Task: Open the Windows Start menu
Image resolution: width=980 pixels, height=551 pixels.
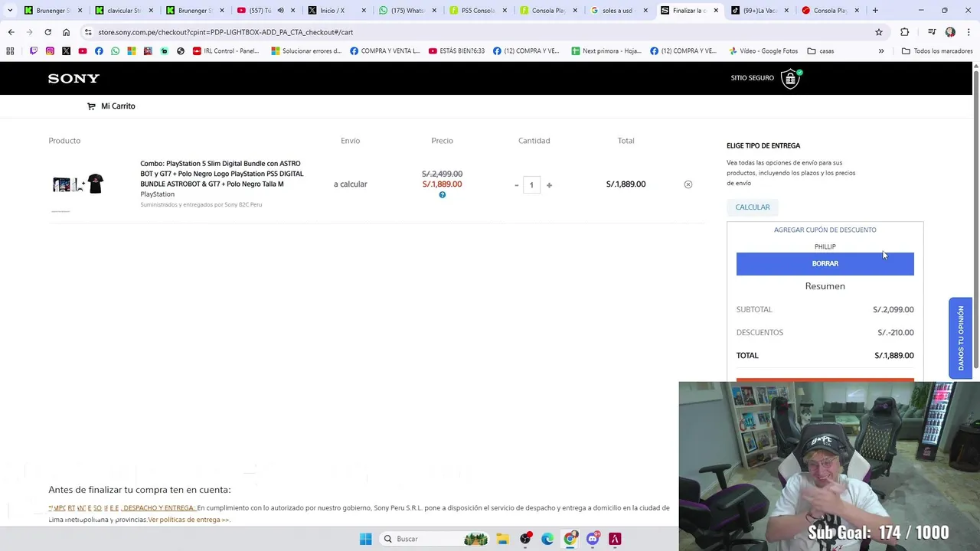Action: click(365, 539)
